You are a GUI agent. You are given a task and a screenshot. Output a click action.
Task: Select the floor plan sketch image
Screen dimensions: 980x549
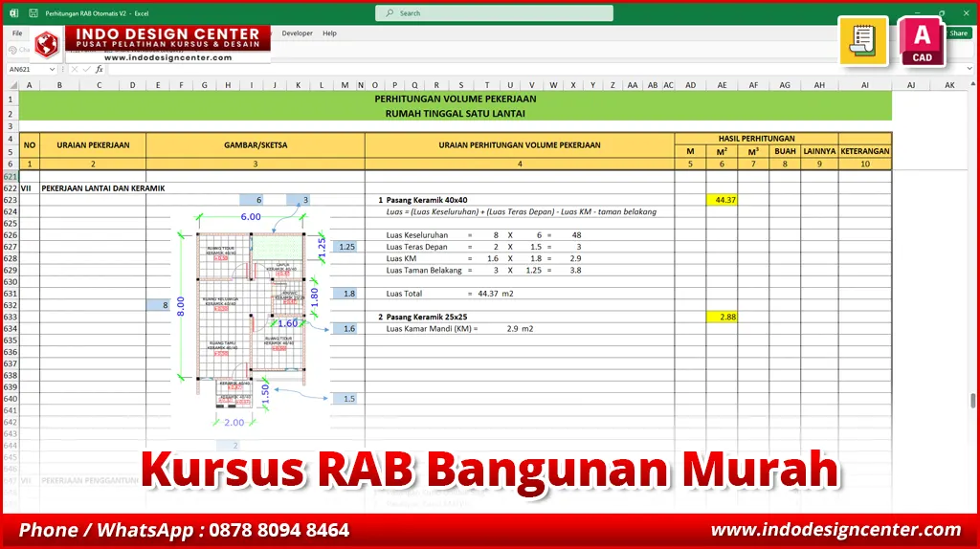pos(252,318)
